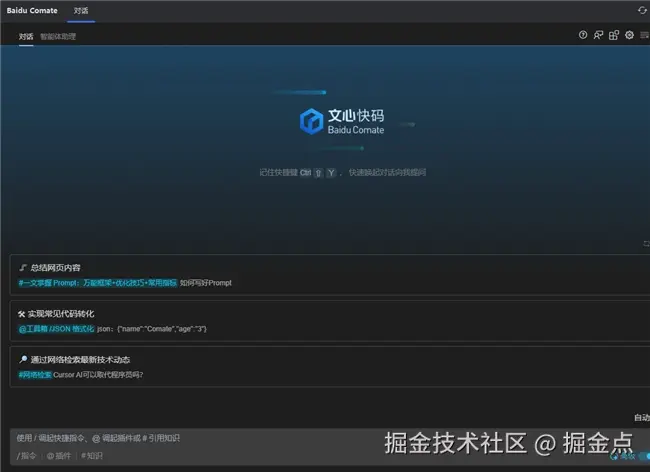The width and height of the screenshot is (650, 472).
Task: Click the json name Comate example text
Action: (152, 329)
